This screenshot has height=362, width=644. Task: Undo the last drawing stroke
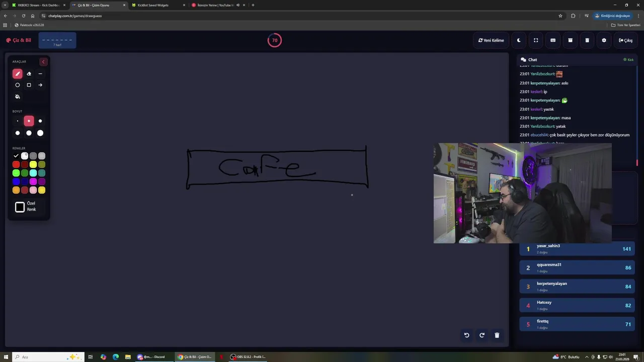click(x=466, y=335)
